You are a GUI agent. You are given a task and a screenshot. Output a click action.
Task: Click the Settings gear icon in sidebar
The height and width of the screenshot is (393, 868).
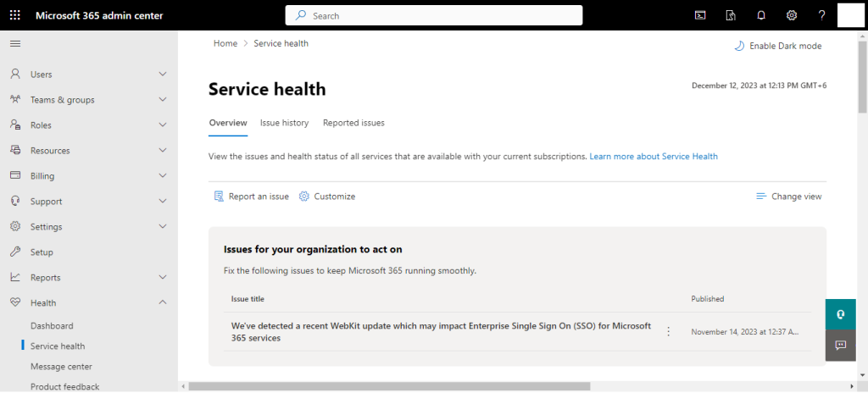click(15, 226)
